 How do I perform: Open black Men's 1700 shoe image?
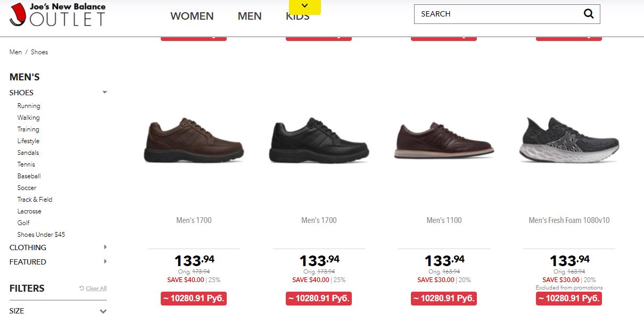tap(319, 141)
